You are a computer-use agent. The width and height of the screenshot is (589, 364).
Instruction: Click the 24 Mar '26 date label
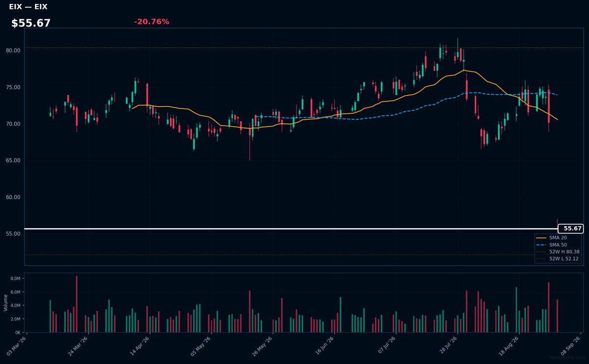click(x=78, y=346)
